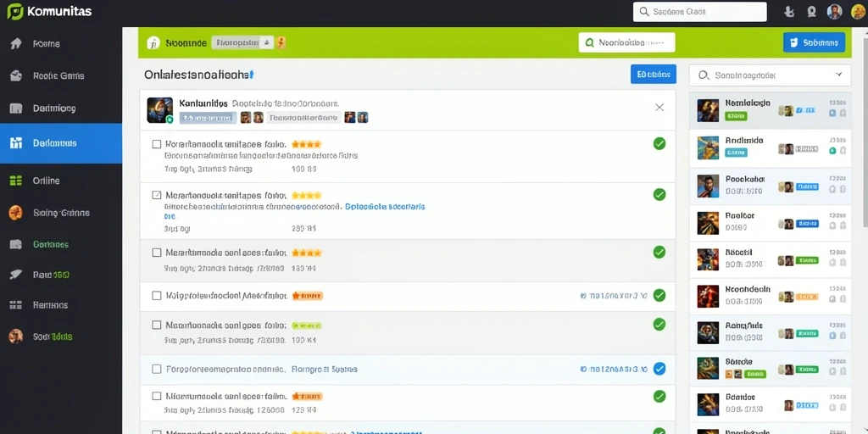Tick the checkbox of the first list row
This screenshot has width=868, height=434.
(157, 144)
